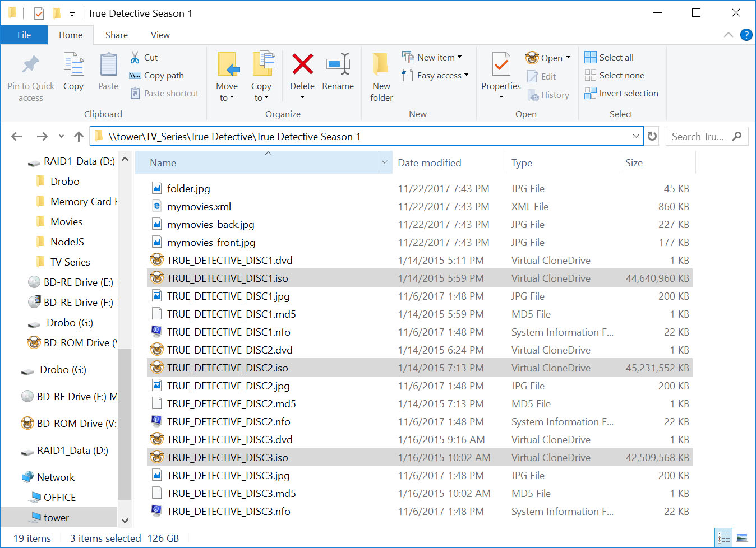The width and height of the screenshot is (756, 548).
Task: Click the Help question mark icon
Action: pos(746,35)
